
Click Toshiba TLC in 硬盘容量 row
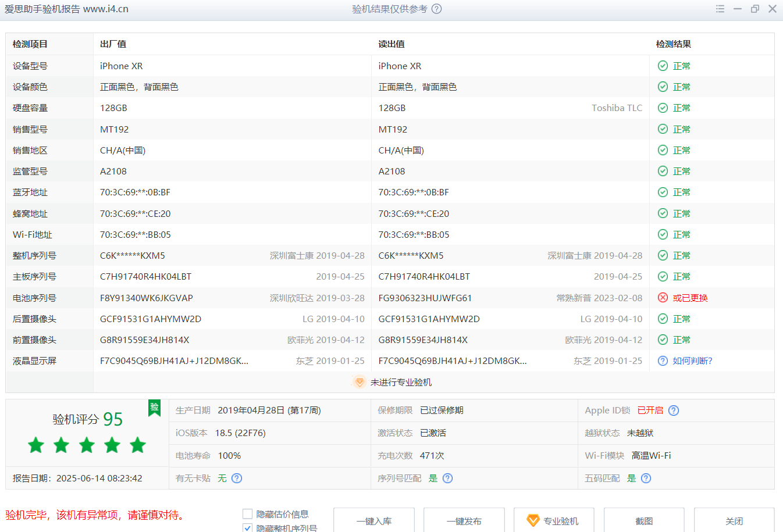[x=617, y=108]
